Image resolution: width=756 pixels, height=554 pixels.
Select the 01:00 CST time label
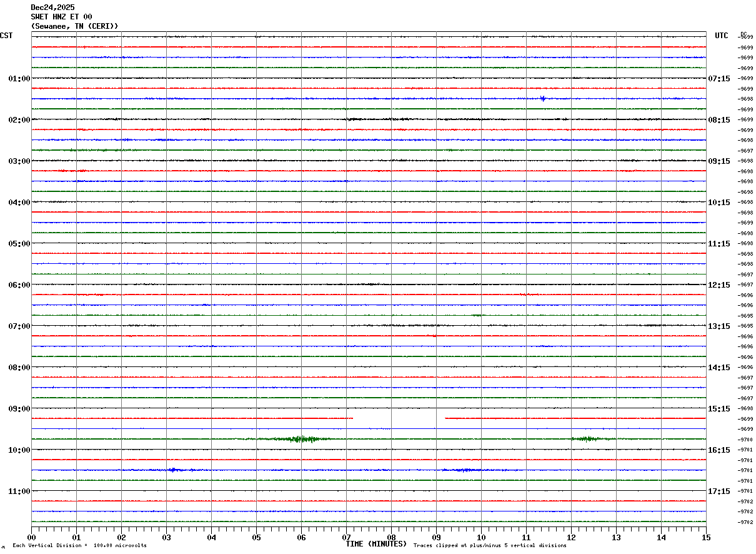tap(19, 79)
